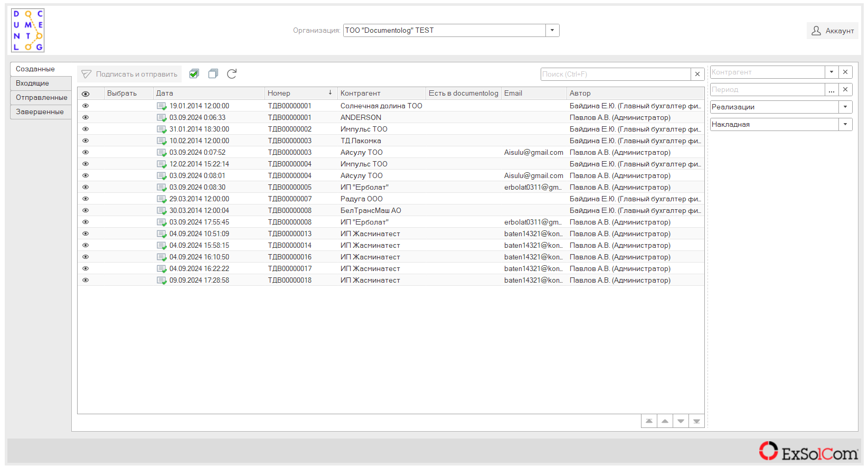Click document icon for 03.09.2024 0:08:01 row

162,176
